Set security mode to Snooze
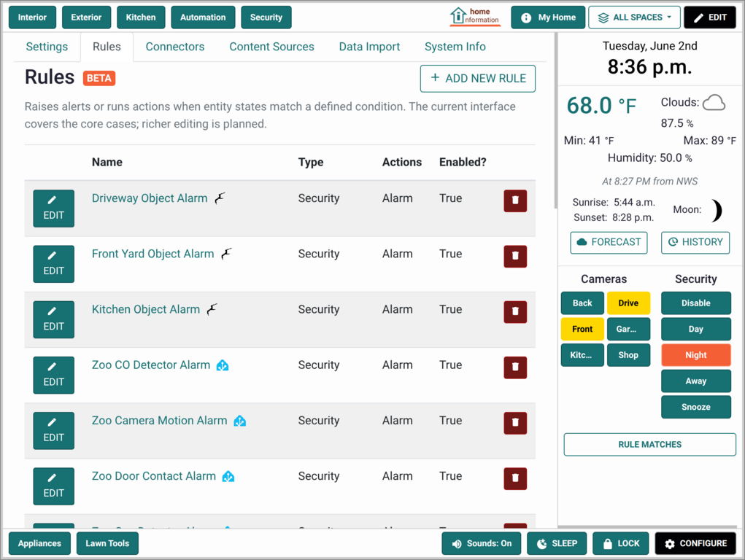745x560 pixels. click(695, 407)
